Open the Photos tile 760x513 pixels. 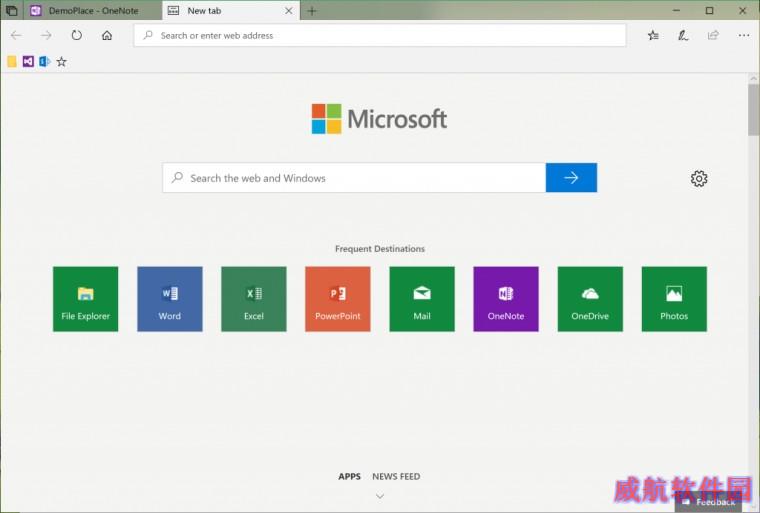(x=674, y=299)
